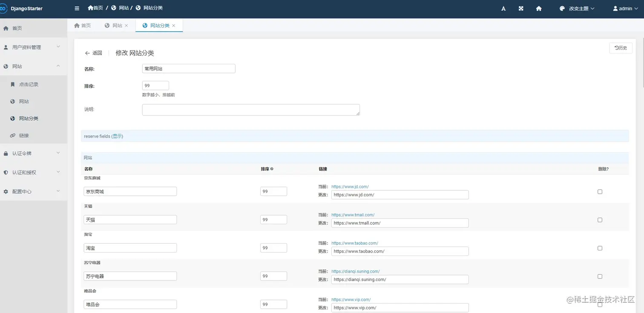Click the 淘宝 更改 URL input field

(400, 251)
